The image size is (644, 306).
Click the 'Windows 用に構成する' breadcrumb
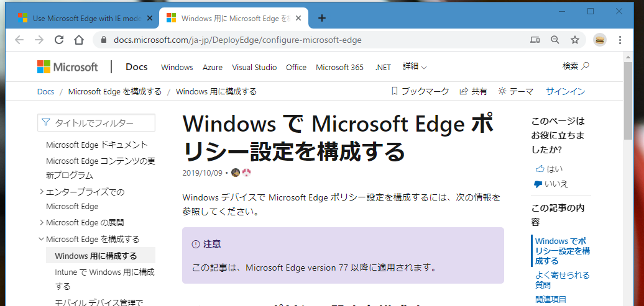[216, 91]
